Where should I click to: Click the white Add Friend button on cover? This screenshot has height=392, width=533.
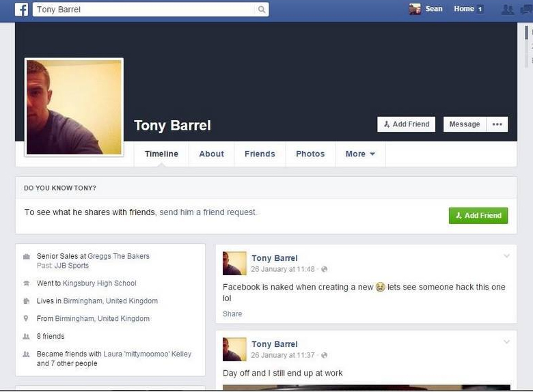tap(406, 124)
